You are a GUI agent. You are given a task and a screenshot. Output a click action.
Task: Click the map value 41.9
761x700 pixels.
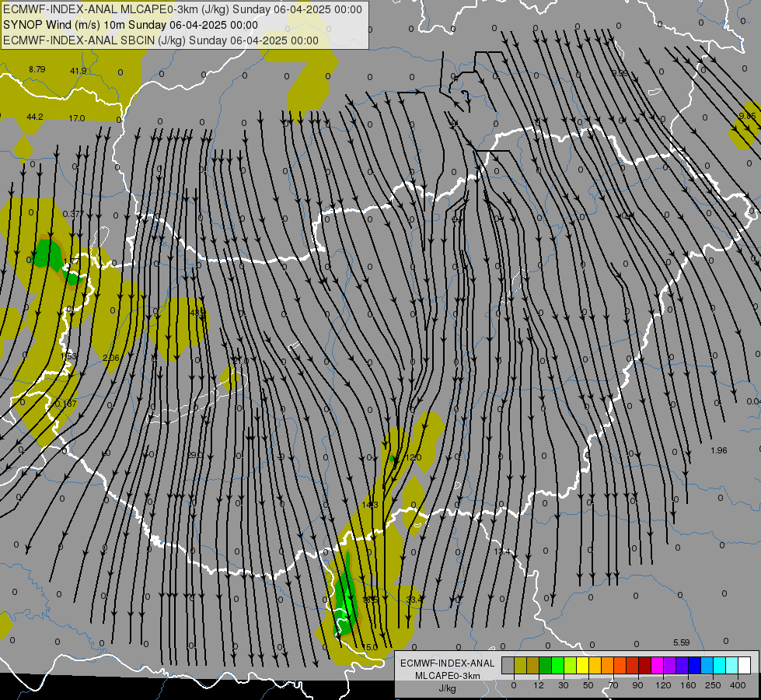(x=79, y=71)
